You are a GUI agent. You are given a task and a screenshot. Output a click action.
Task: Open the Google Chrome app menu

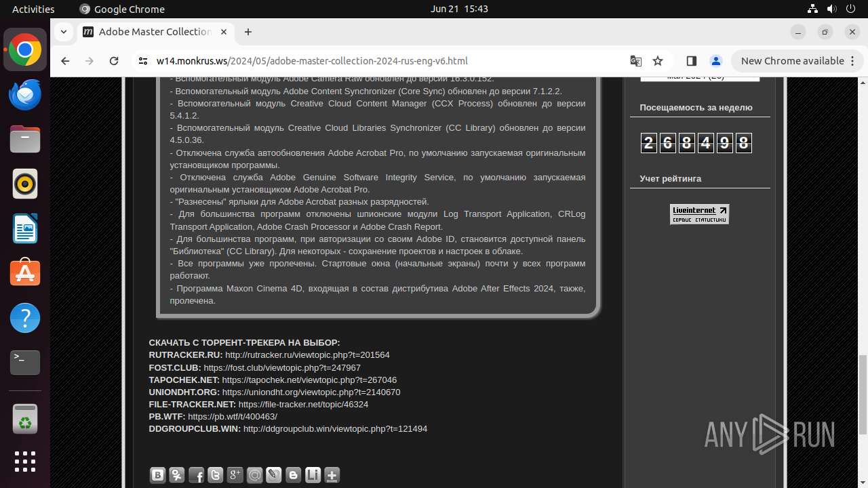coord(122,9)
